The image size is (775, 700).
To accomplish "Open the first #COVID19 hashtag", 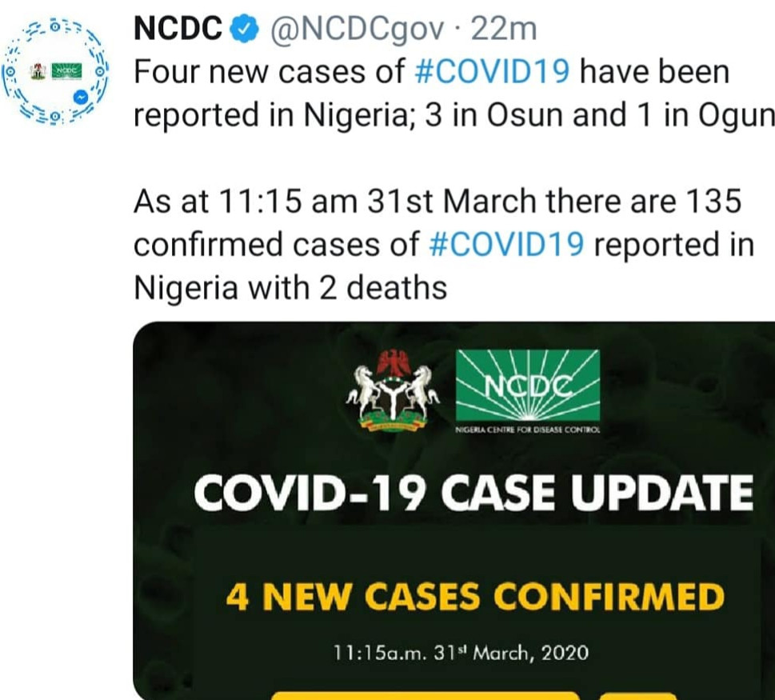I will pyautogui.click(x=493, y=72).
